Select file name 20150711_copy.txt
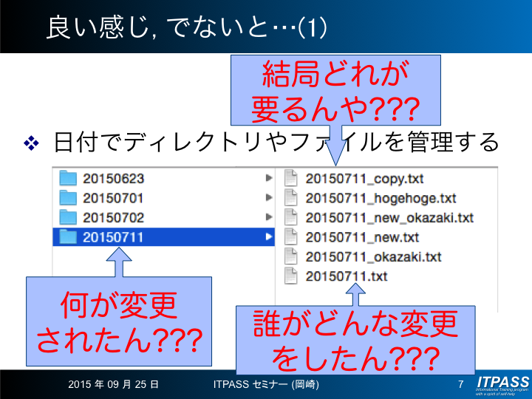The width and height of the screenshot is (532, 399). coord(364,179)
